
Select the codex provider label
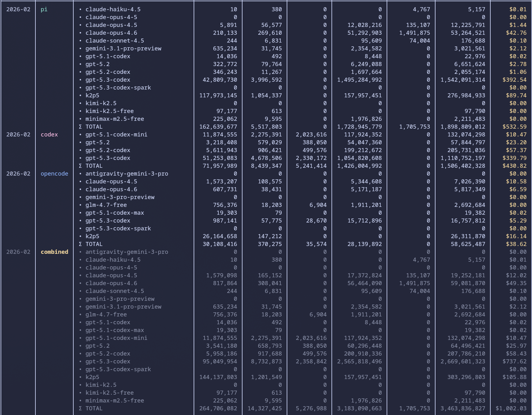point(49,135)
